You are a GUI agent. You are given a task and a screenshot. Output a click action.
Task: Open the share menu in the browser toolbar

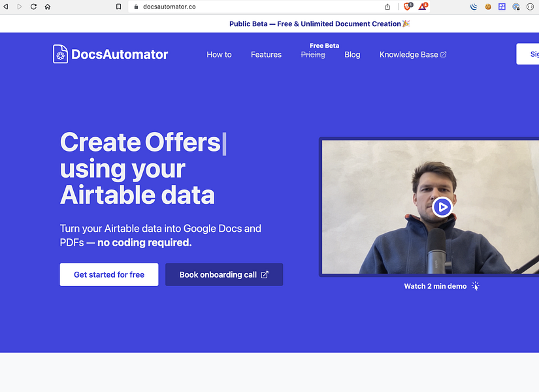tap(387, 7)
